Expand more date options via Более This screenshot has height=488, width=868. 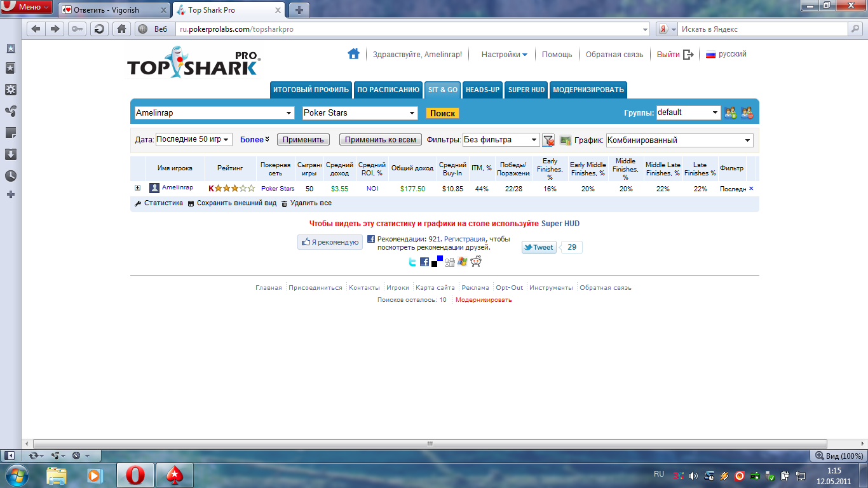point(255,140)
